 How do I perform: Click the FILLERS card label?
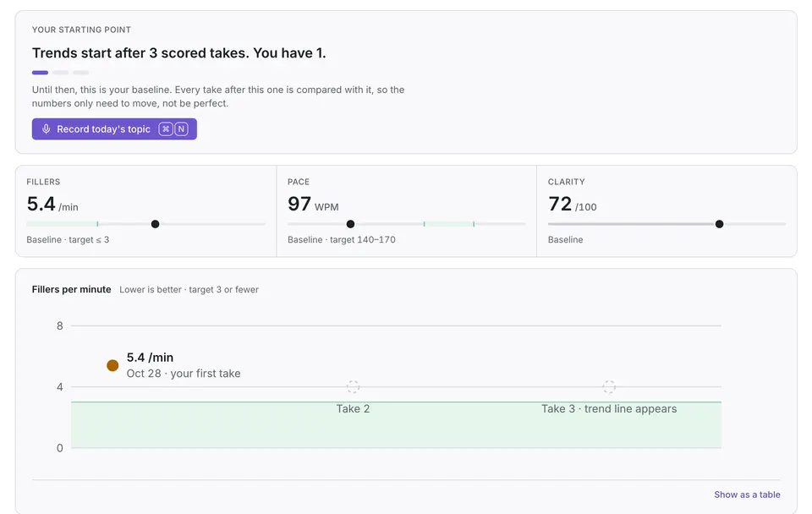pos(43,182)
